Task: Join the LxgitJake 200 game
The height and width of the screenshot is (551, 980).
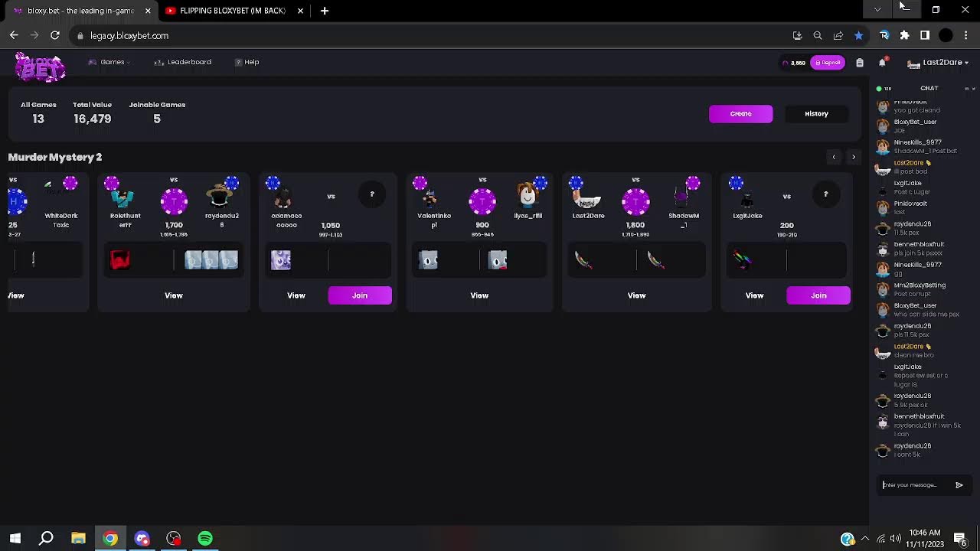Action: click(x=818, y=295)
